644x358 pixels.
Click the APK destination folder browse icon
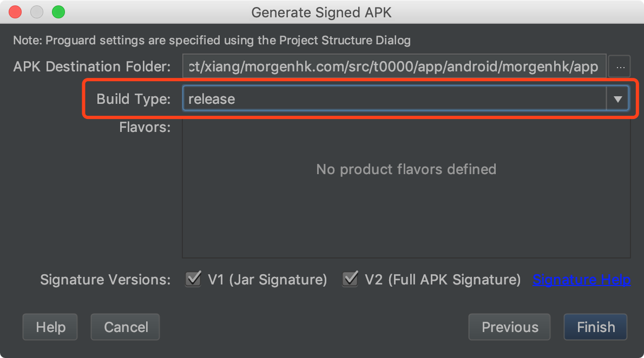click(x=620, y=66)
